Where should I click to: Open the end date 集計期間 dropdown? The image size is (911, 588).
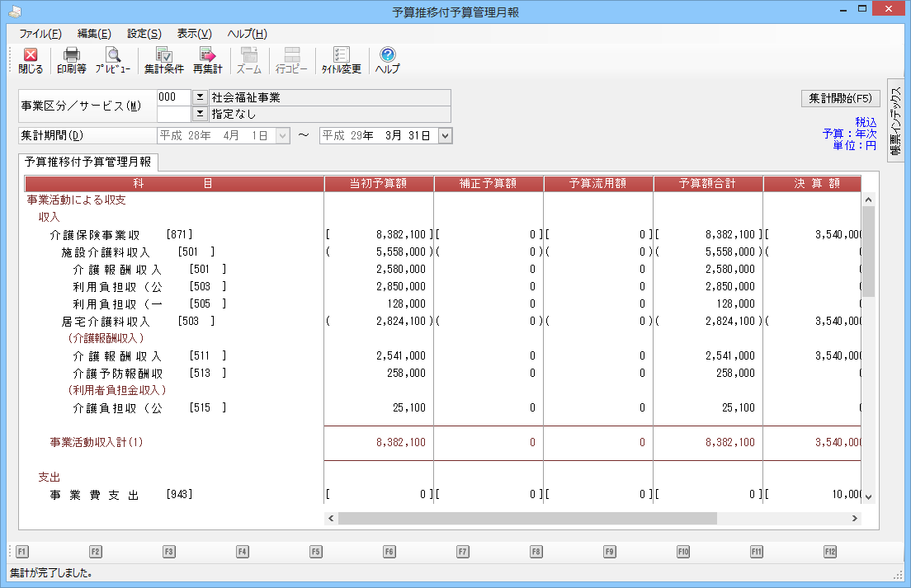pos(446,136)
